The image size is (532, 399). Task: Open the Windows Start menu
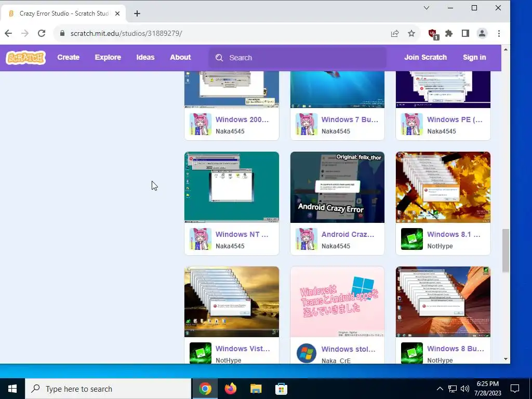tap(12, 389)
